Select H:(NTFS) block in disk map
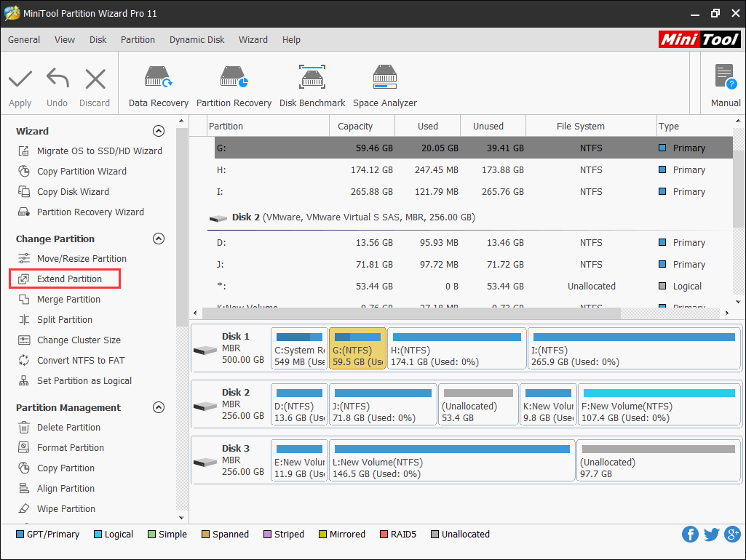The width and height of the screenshot is (746, 560). coord(457,348)
